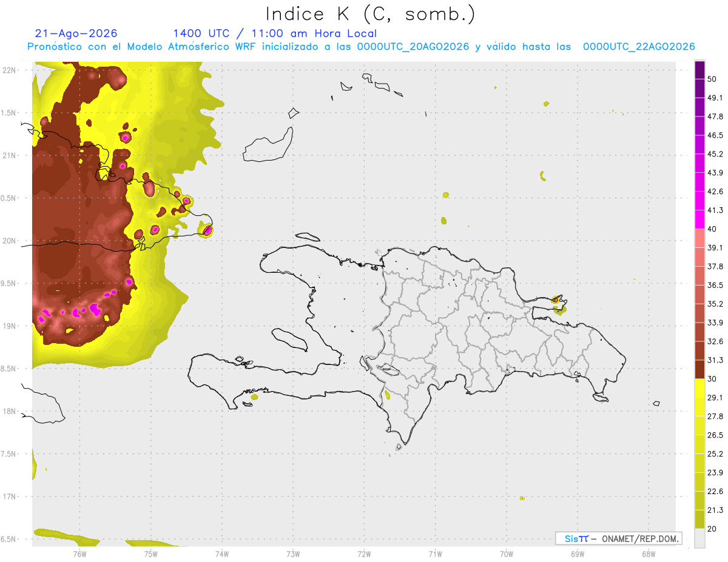Viewport: 728px width, 562px height.
Task: Click the colorbar value '20'
Action: pyautogui.click(x=712, y=529)
